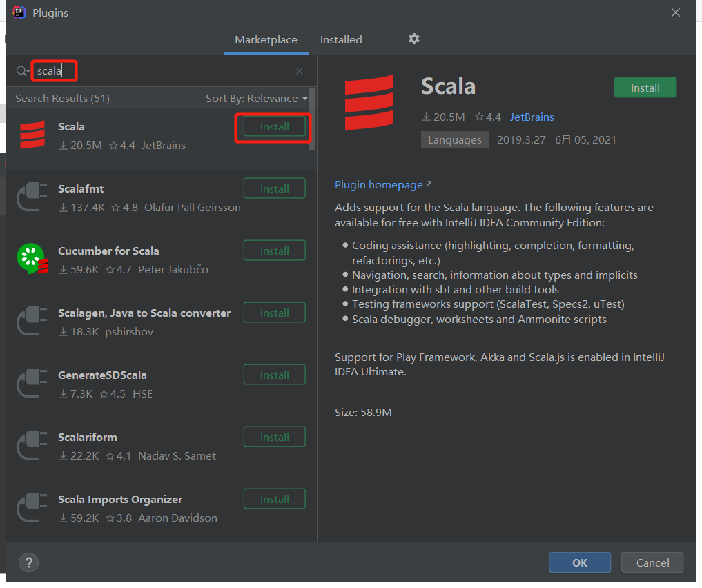Click the HSE vendor text
Viewport: 702px width, 588px height.
coord(142,394)
